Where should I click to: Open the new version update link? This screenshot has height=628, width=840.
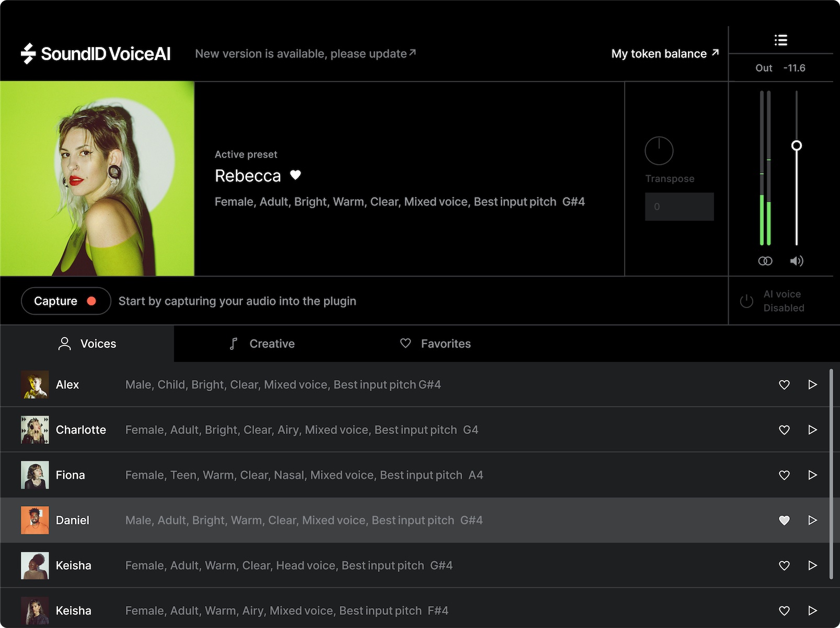click(x=305, y=53)
